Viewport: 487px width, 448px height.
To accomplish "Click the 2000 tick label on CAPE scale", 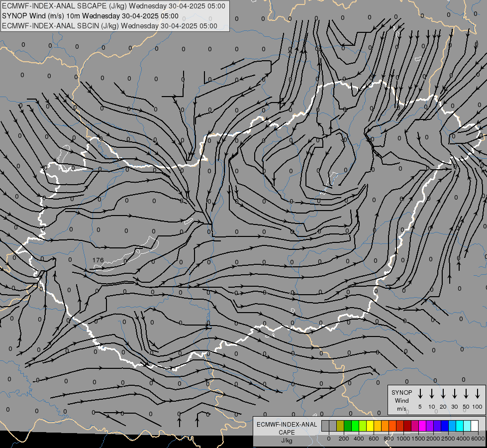I will click(x=433, y=439).
